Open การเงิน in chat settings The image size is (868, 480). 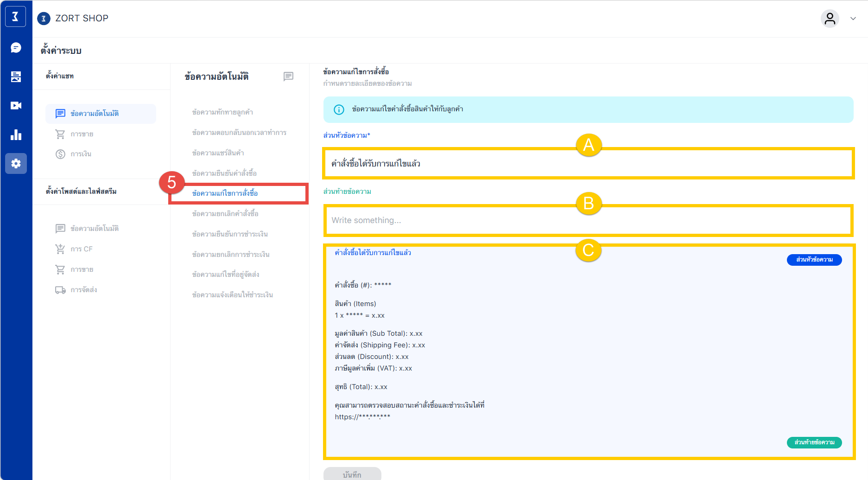click(81, 154)
